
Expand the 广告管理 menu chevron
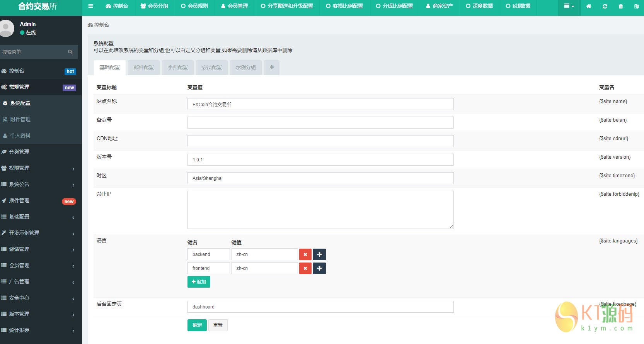click(73, 282)
